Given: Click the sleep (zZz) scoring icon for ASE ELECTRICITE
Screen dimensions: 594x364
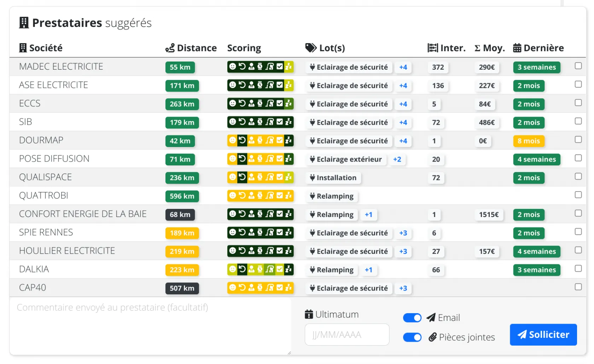Looking at the screenshot, I should (289, 85).
